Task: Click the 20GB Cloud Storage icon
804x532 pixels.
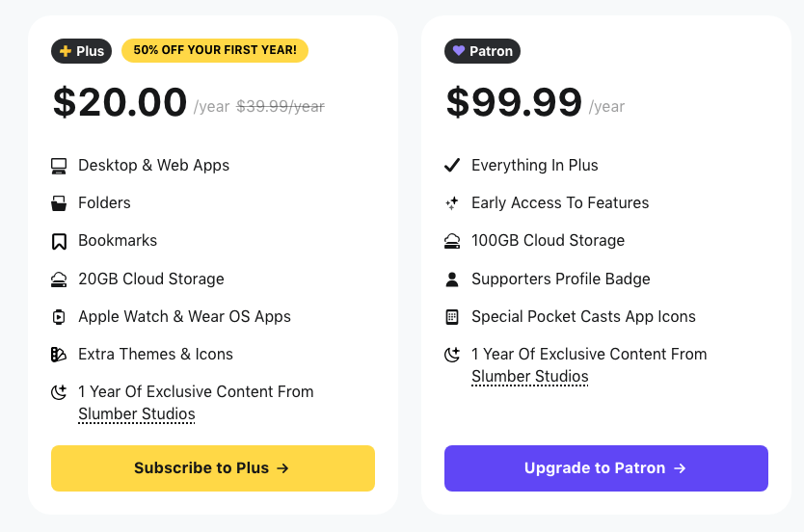Action: click(x=59, y=279)
